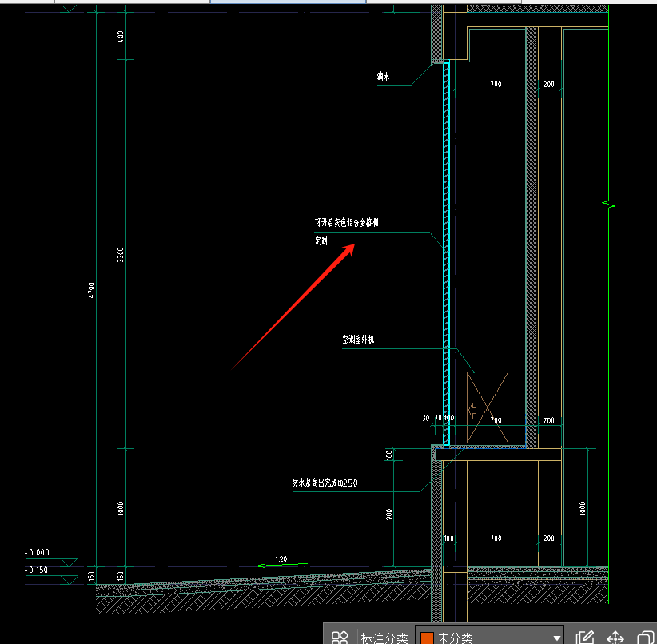Click the -0.000 elevation label
Image resolution: width=657 pixels, height=644 pixels.
37,552
